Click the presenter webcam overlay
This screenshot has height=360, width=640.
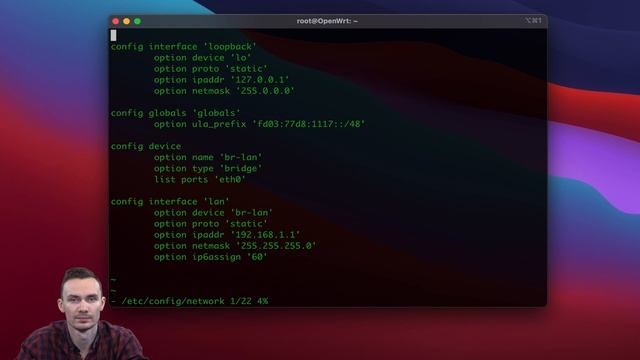[x=81, y=313]
